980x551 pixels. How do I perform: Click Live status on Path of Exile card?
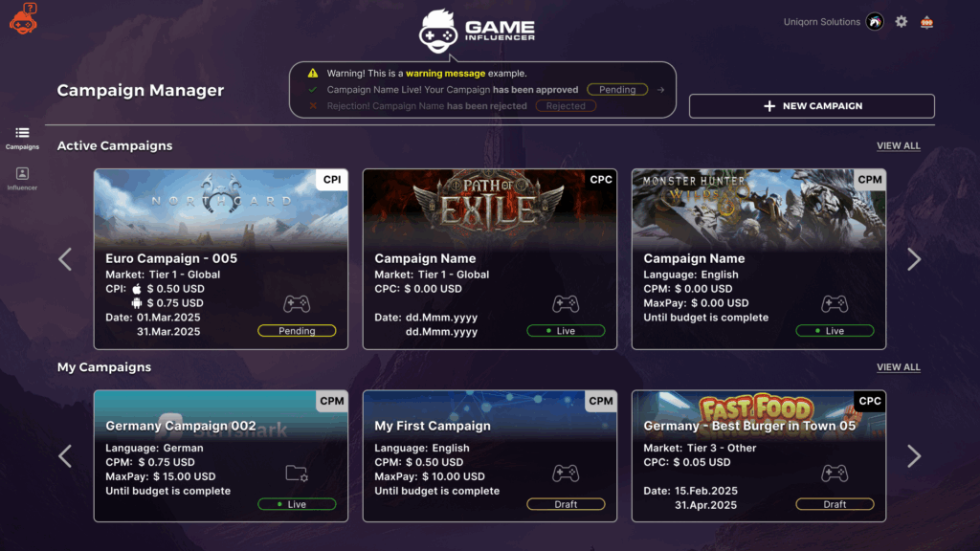coord(566,331)
